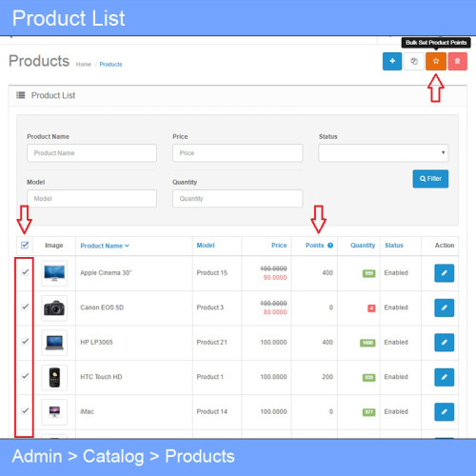Open the Products breadcrumb link
The height and width of the screenshot is (476, 476).
pos(110,64)
